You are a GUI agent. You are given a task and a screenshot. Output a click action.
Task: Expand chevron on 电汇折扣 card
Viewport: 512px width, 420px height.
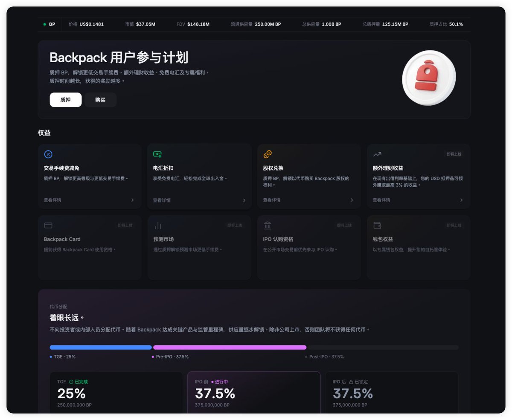click(244, 200)
